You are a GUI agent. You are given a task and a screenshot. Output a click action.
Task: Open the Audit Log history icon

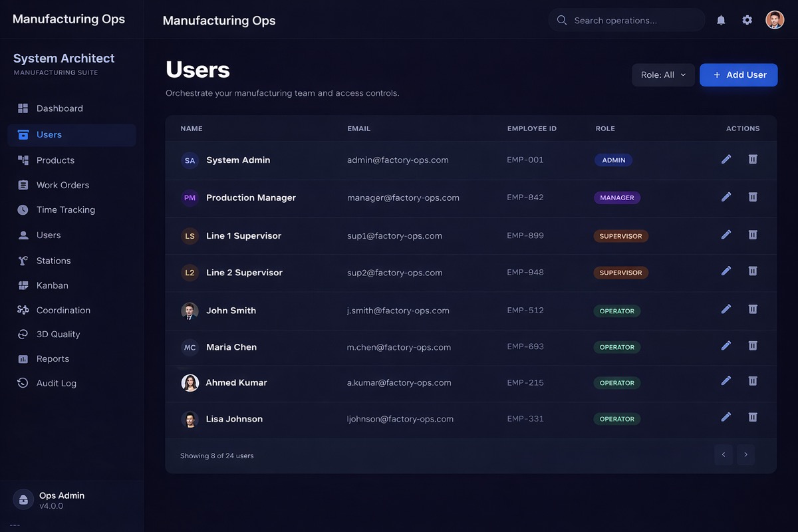23,382
